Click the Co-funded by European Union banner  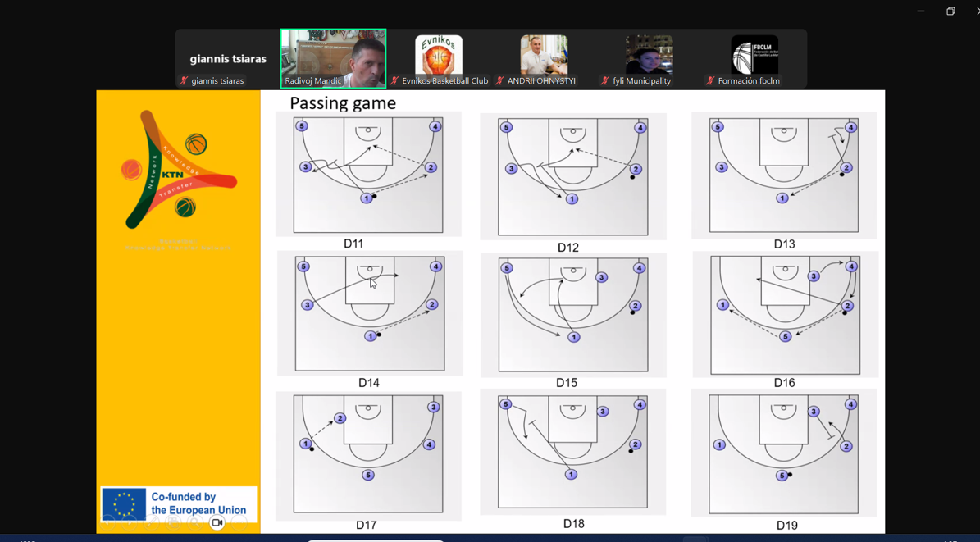pos(179,503)
